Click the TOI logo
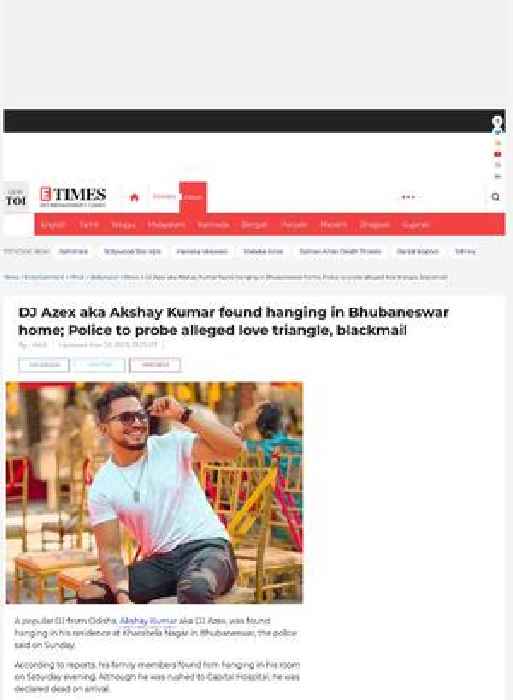Screen dimensions: 513x700 coord(16,198)
